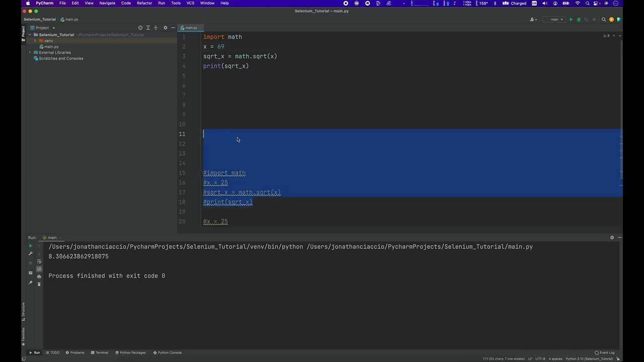Switch to main.py editor tab
The height and width of the screenshot is (362, 644).
tap(191, 28)
